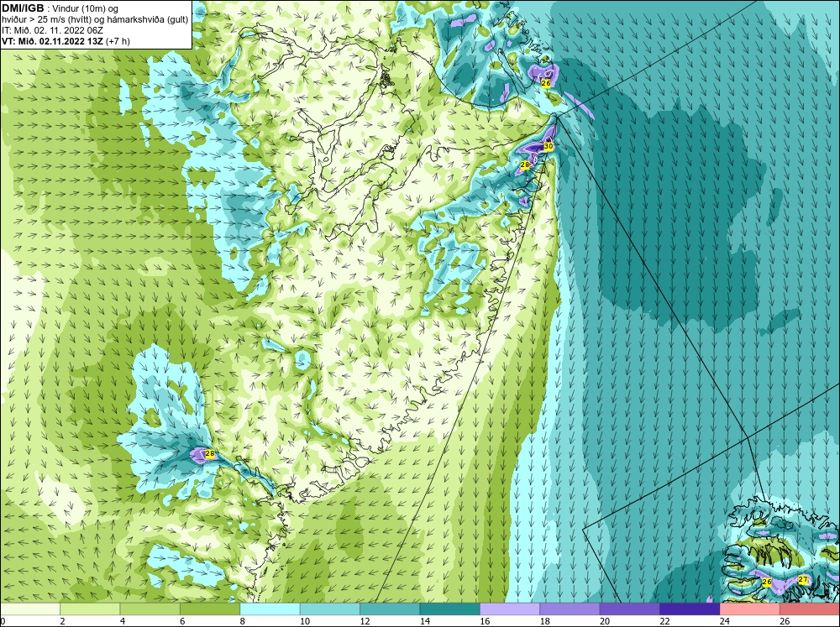
Task: Select the teal 12–14 legend swatch
Action: [x=390, y=609]
